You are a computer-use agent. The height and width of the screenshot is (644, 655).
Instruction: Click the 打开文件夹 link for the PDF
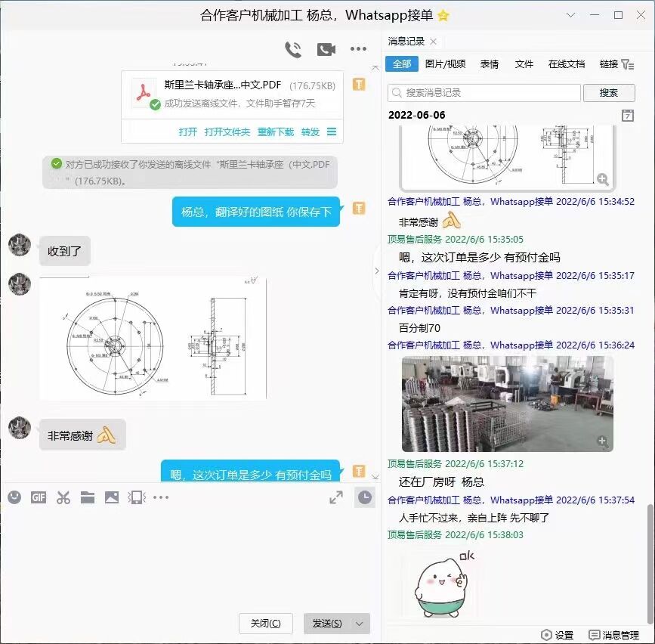point(227,132)
